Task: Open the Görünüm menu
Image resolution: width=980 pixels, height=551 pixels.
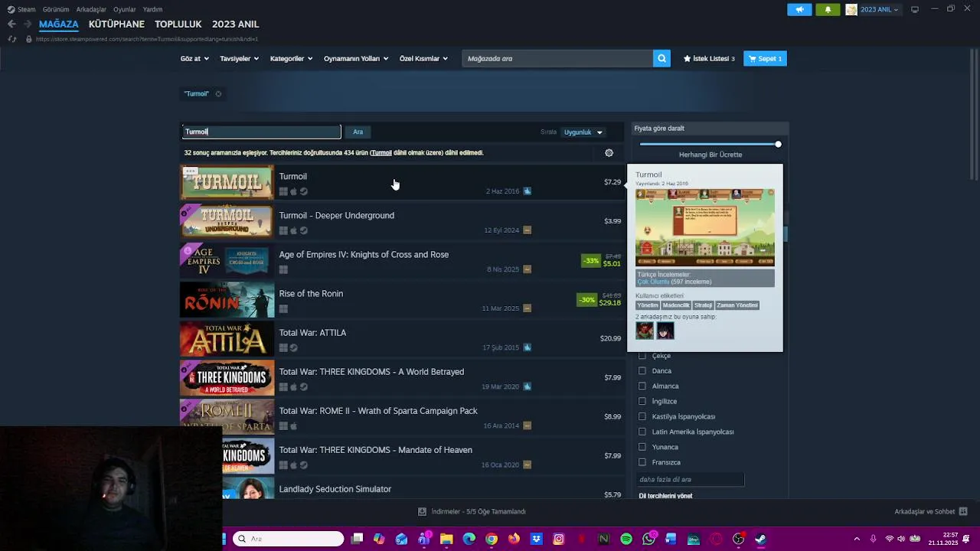Action: point(56,9)
